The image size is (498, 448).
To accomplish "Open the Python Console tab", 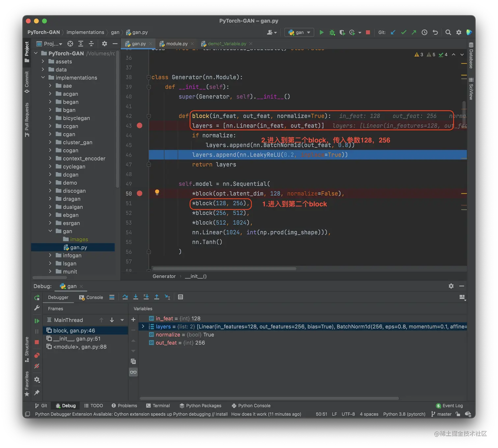I will [251, 406].
